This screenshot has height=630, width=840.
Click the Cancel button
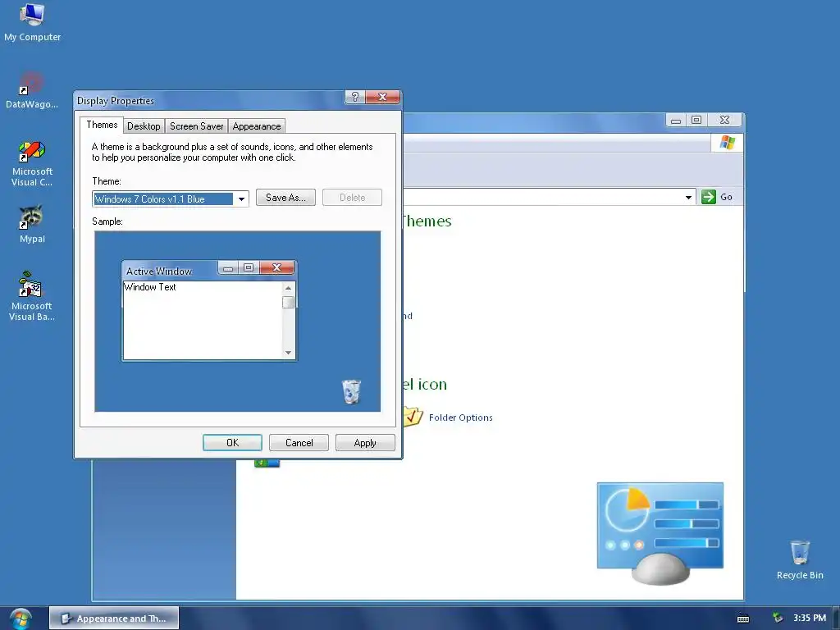point(299,443)
